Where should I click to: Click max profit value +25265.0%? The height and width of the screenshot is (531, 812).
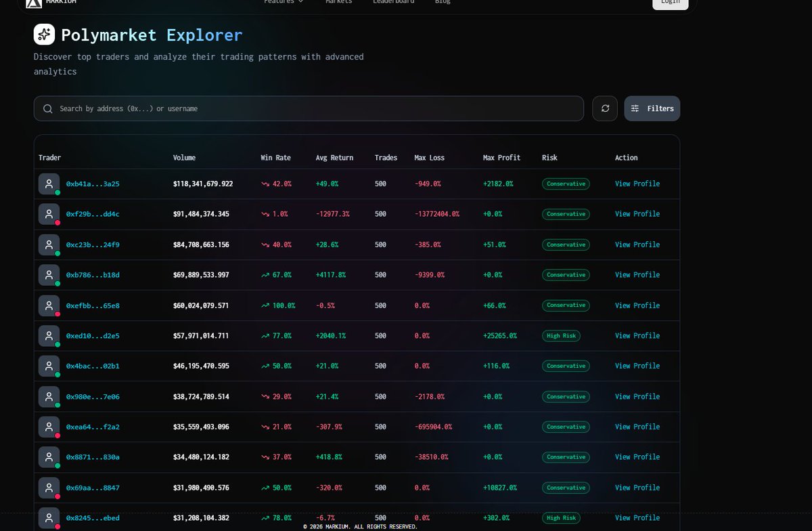click(x=500, y=336)
